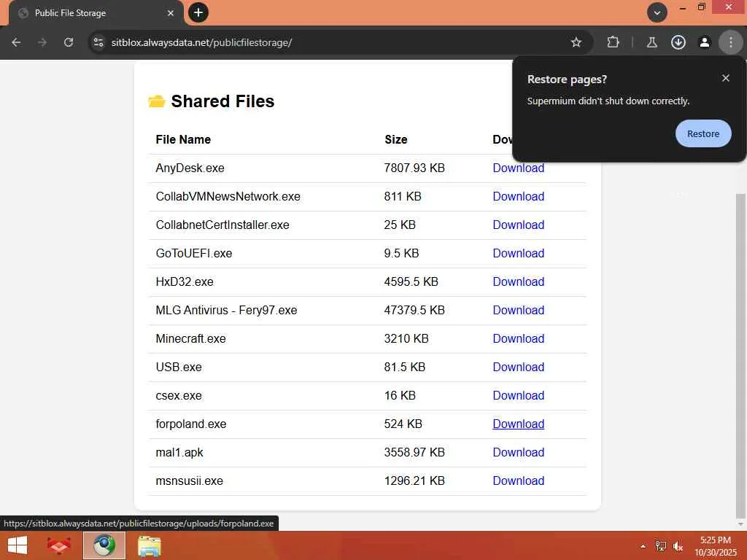This screenshot has width=747, height=560.
Task: Select the Minecraft.exe file name text
Action: coord(191,338)
